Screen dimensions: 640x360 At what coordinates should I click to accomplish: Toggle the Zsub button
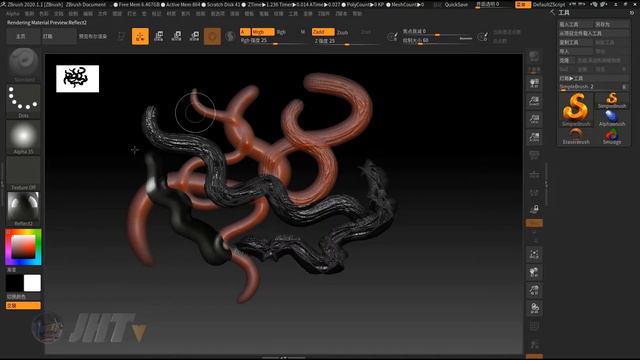pos(342,32)
